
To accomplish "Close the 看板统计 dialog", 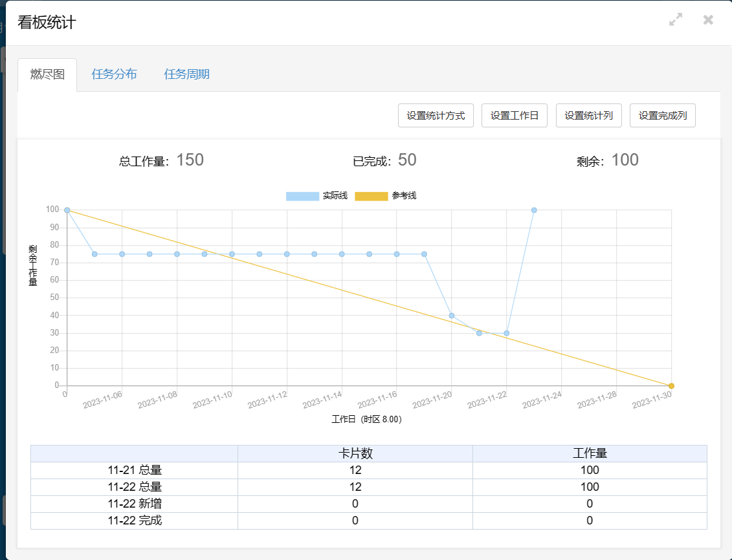I will (708, 19).
